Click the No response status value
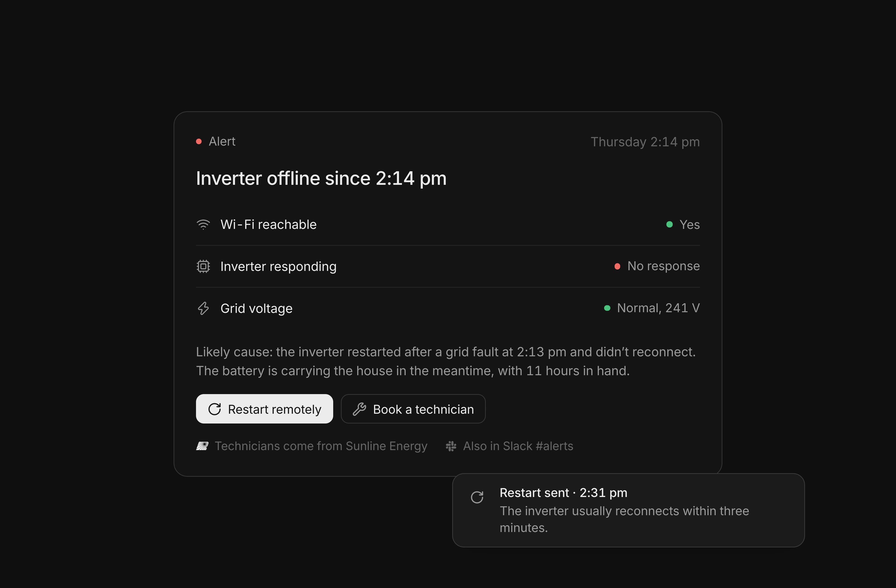 [x=663, y=266]
